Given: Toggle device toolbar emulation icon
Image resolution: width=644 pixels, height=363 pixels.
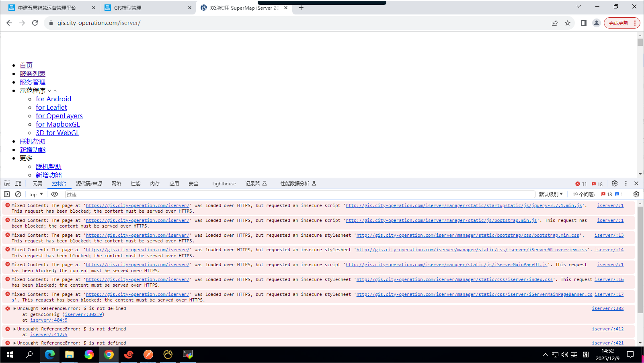Looking at the screenshot, I should (x=18, y=183).
